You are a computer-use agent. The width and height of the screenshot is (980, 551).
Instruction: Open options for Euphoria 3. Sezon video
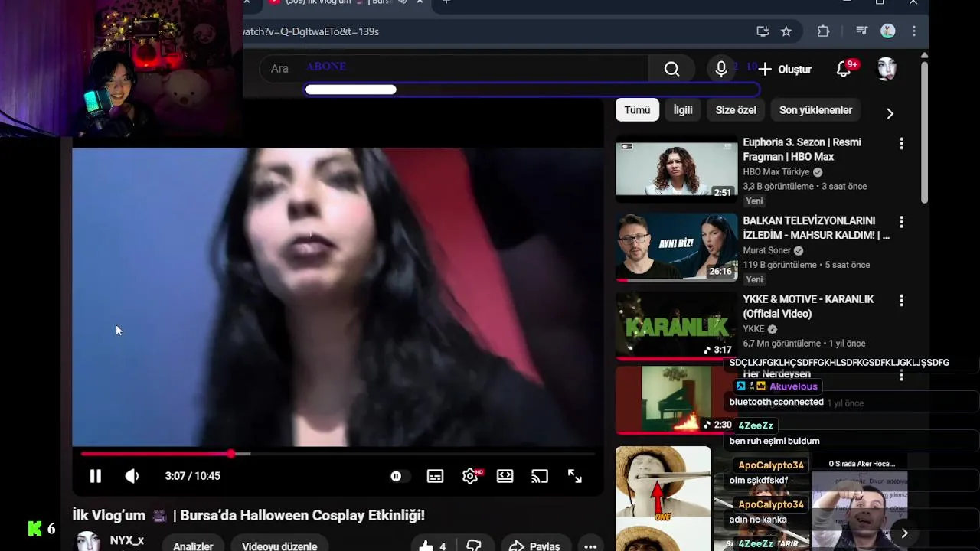pos(901,144)
